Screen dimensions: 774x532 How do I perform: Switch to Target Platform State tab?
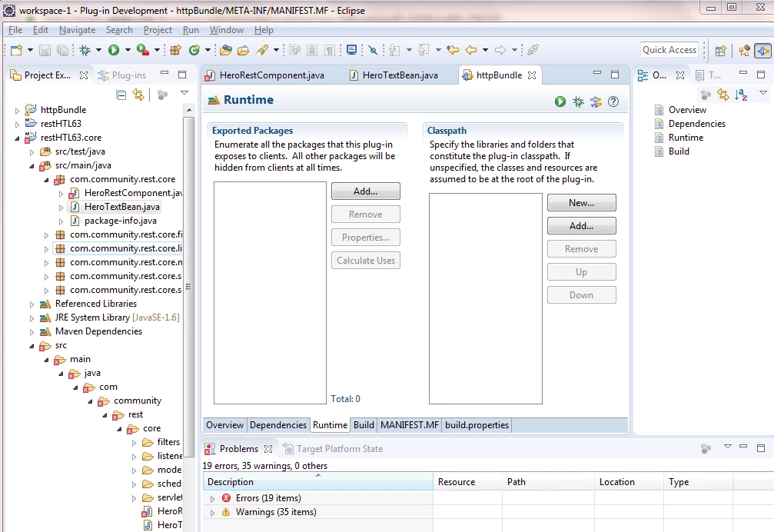pos(333,449)
